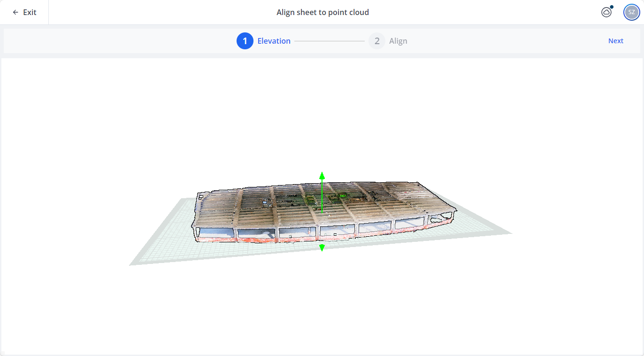
Task: Click the green upward elevation arrowhead
Action: click(x=322, y=176)
